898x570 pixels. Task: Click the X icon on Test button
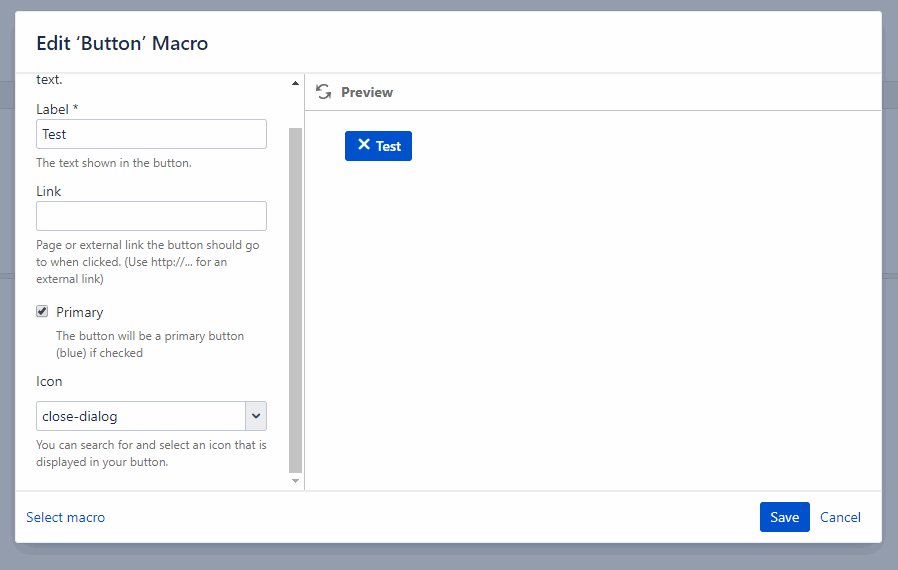[x=364, y=144]
